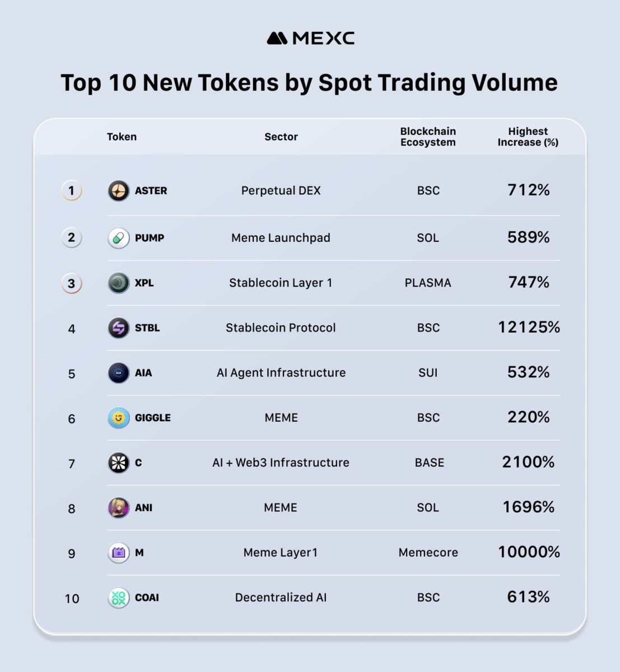620x672 pixels.
Task: Click the Sector column header
Action: 281,137
